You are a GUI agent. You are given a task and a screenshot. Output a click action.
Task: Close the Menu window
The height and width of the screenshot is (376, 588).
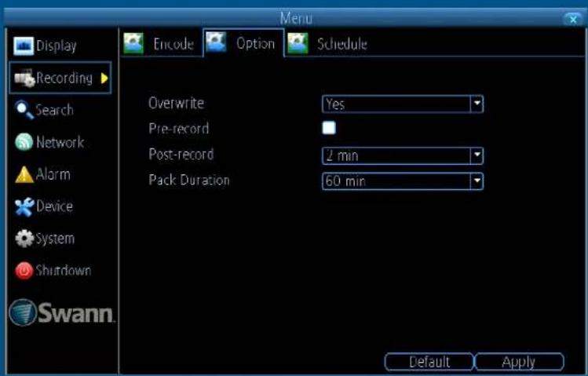click(572, 19)
